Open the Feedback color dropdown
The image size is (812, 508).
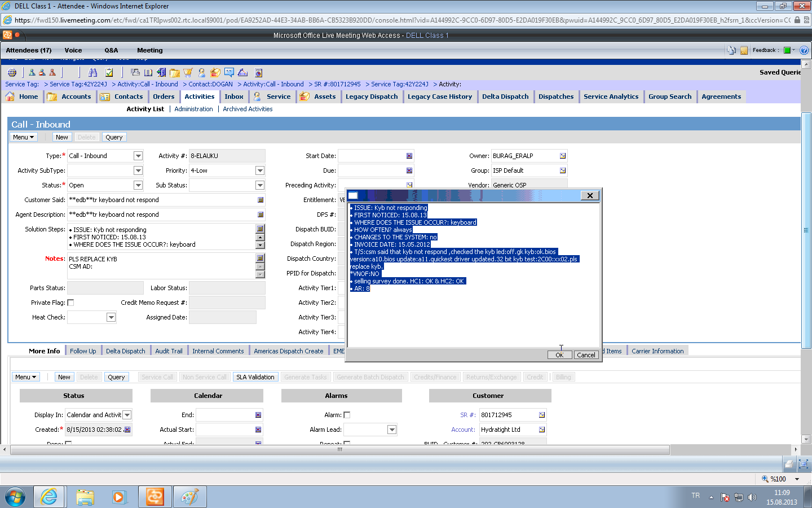click(x=794, y=50)
